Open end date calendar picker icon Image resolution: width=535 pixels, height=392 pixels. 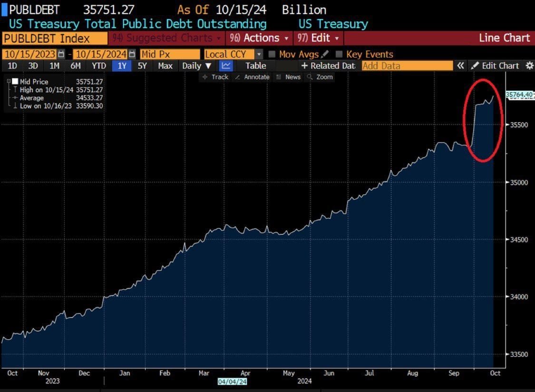[132, 55]
